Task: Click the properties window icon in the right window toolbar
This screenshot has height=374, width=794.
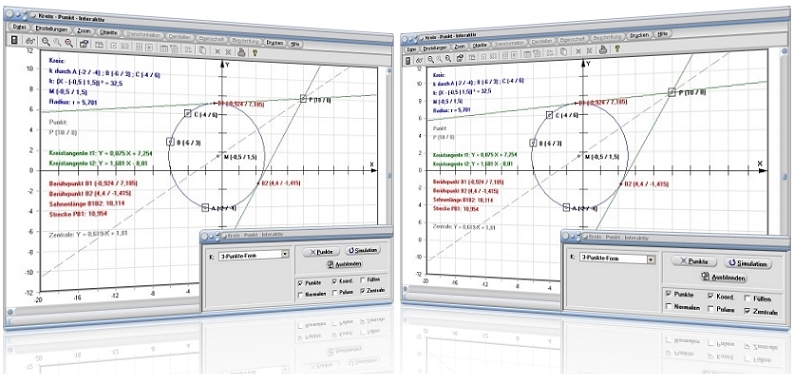Action: pos(460,58)
